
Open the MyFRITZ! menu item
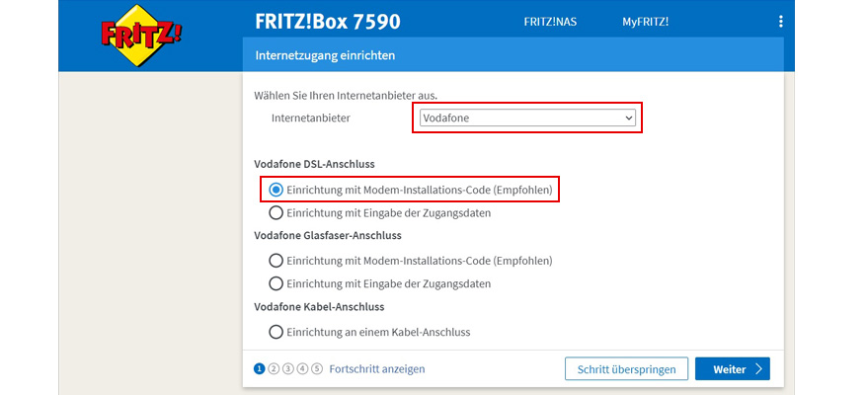click(x=645, y=21)
